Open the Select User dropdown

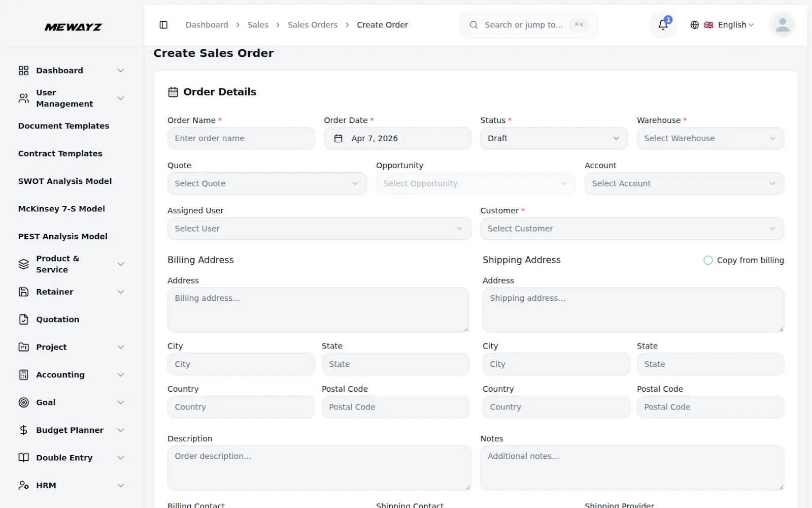[319, 229]
